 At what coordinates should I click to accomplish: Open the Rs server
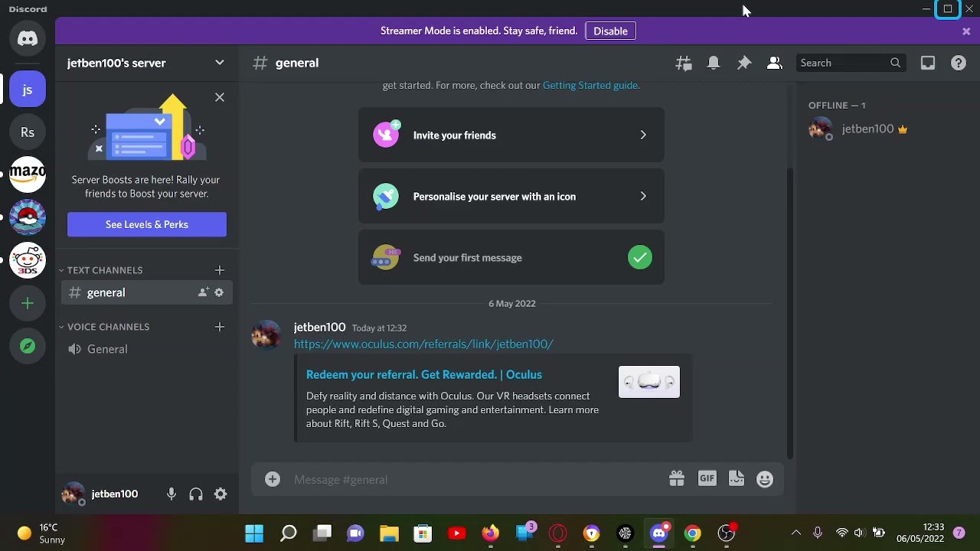tap(28, 132)
